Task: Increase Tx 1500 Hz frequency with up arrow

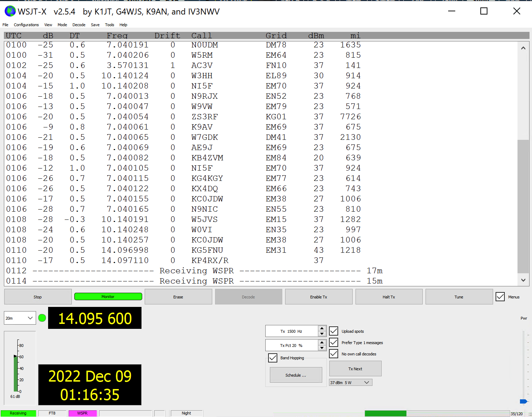Action: click(322, 329)
